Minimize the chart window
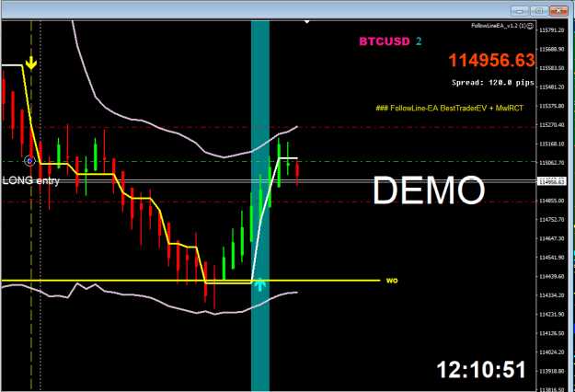Viewport: 575px width, 392px height. pos(520,11)
